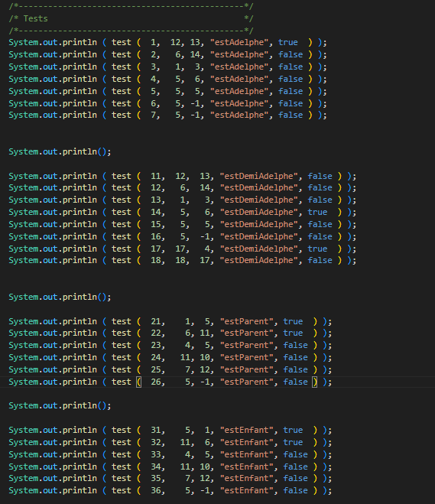The width and height of the screenshot is (435, 504).
Task: Click the number 17 argument in test 18 line
Action: pyautogui.click(x=205, y=260)
